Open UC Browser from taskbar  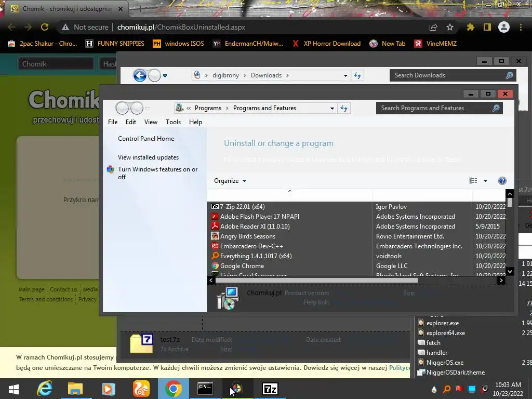[x=141, y=389]
